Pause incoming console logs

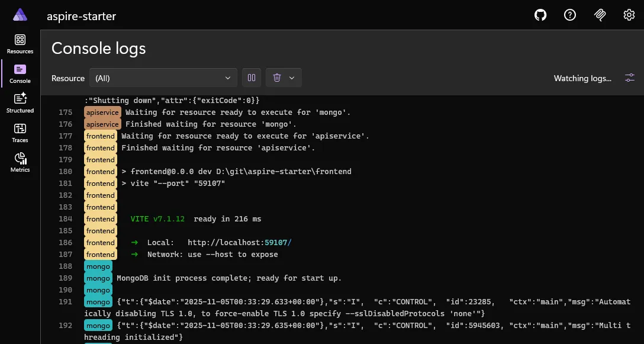pos(252,78)
